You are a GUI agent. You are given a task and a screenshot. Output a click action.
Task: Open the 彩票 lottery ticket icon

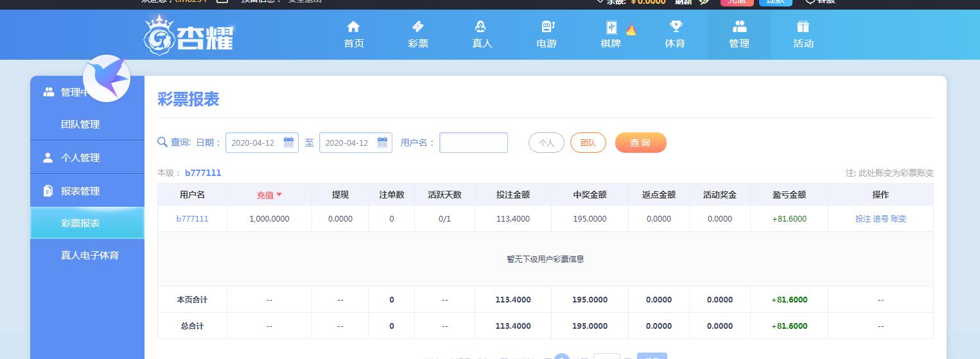417,27
